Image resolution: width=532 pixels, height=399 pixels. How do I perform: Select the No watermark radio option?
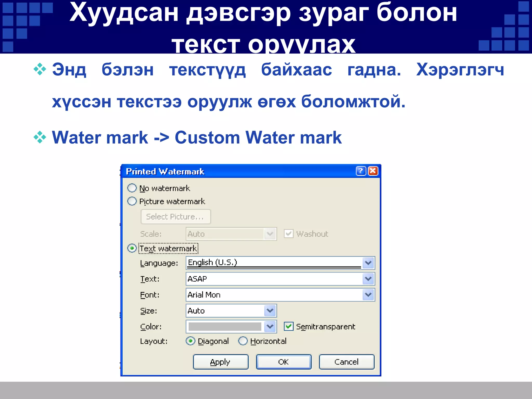coord(132,188)
